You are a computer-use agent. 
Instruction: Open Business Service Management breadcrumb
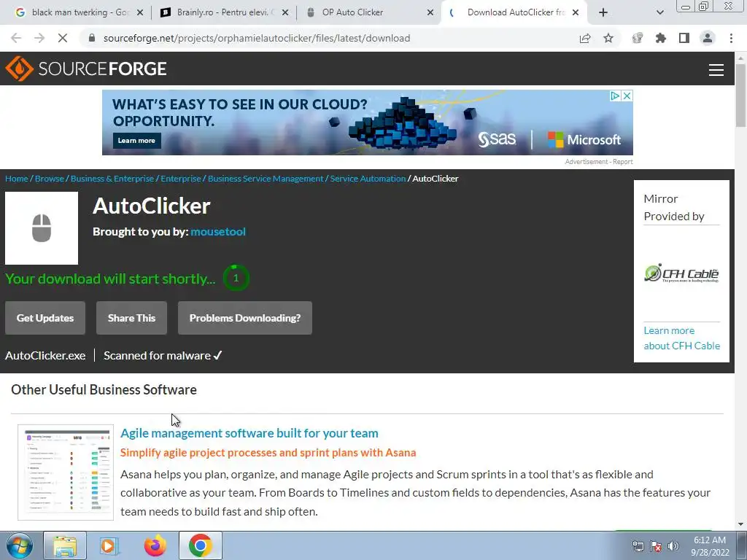(266, 179)
